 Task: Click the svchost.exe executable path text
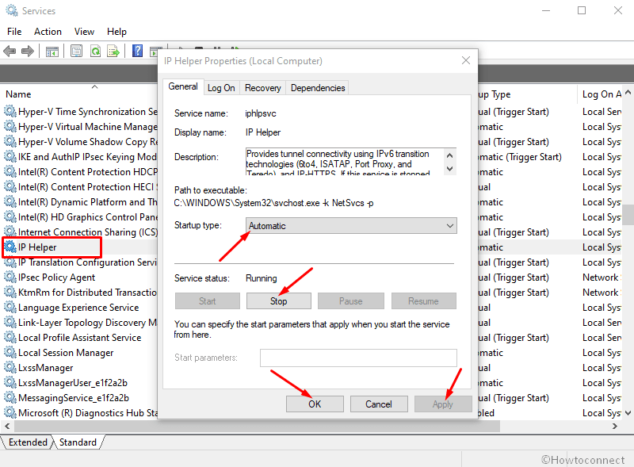point(274,203)
